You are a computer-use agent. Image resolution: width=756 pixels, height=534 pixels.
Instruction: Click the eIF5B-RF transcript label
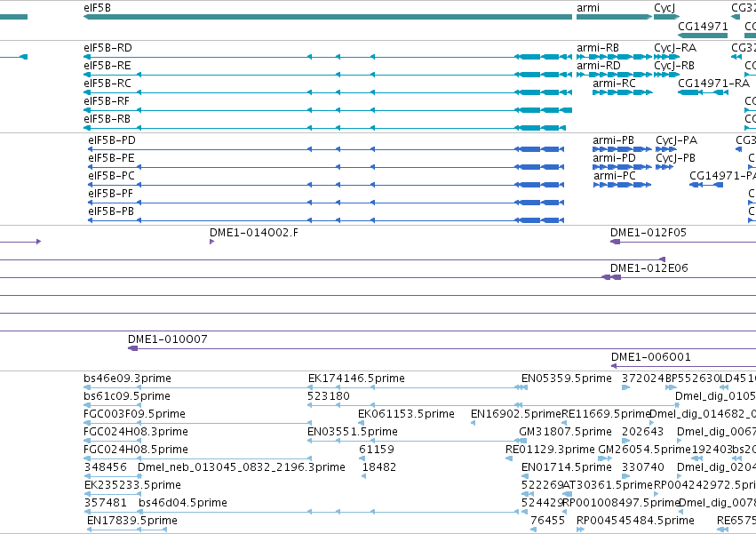pyautogui.click(x=106, y=100)
